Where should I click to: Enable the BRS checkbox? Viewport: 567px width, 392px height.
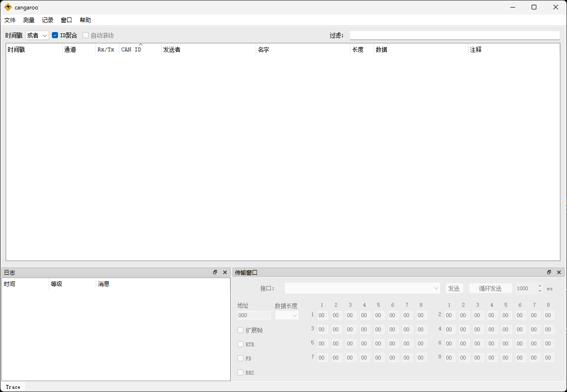(240, 372)
